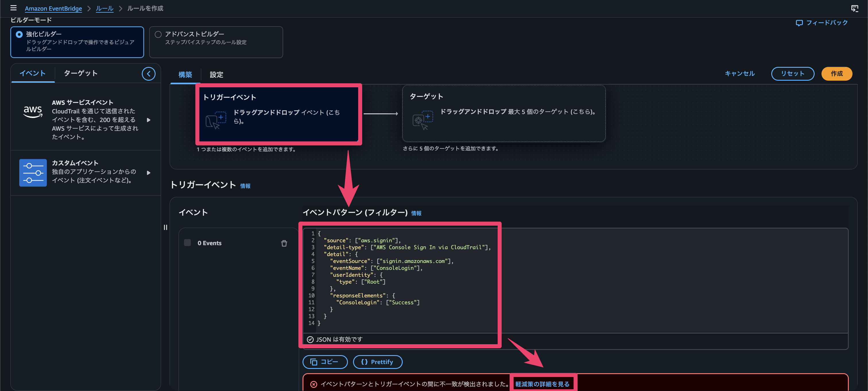Click inside the event pattern JSON editor
Viewport: 868px width, 391px height.
tap(575, 280)
